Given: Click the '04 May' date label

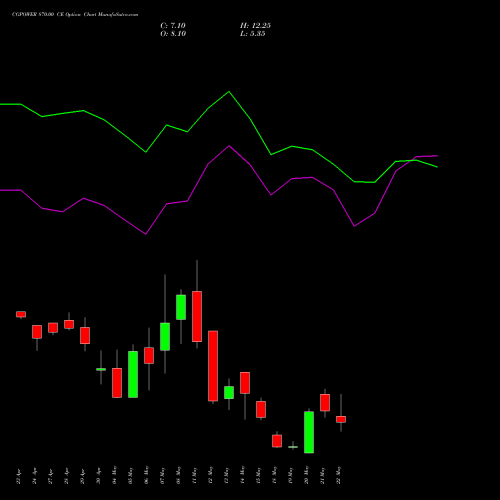Looking at the screenshot, I should pyautogui.click(x=115, y=475).
